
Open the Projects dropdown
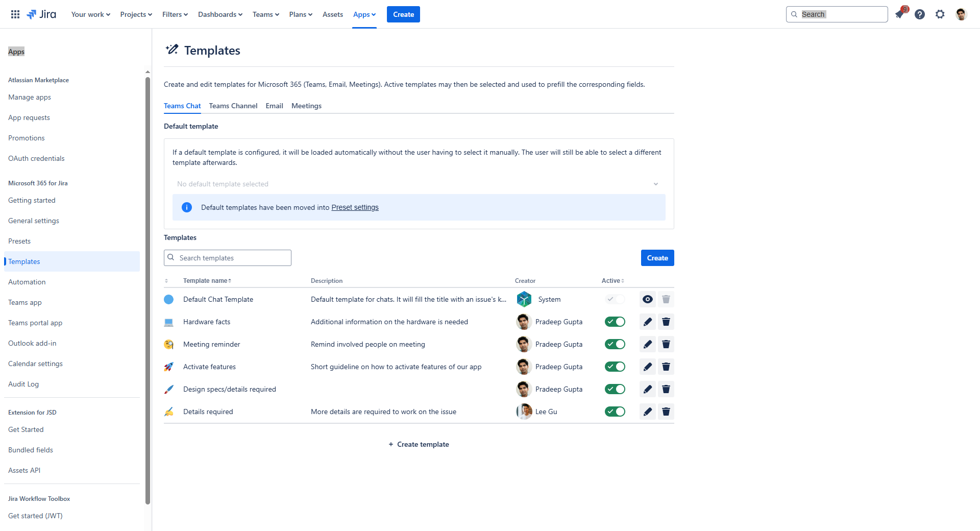(x=136, y=14)
